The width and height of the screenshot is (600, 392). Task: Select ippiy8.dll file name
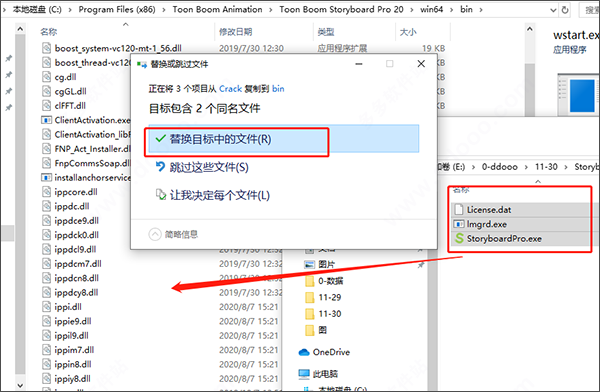coord(72,379)
